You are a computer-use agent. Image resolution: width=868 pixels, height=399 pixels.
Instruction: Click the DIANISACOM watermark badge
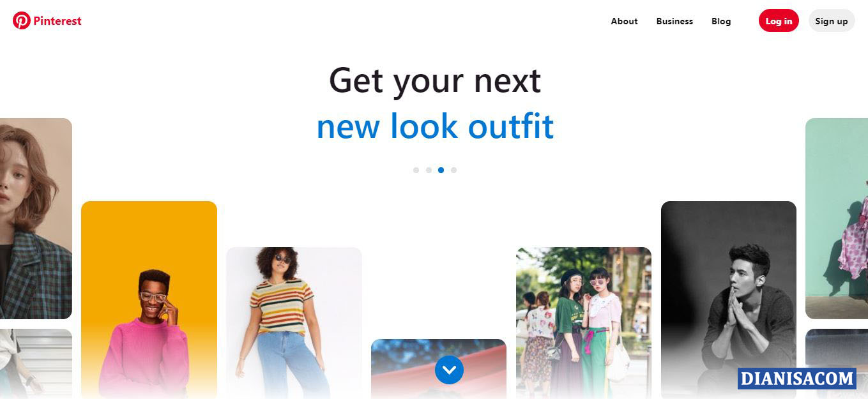click(x=796, y=379)
